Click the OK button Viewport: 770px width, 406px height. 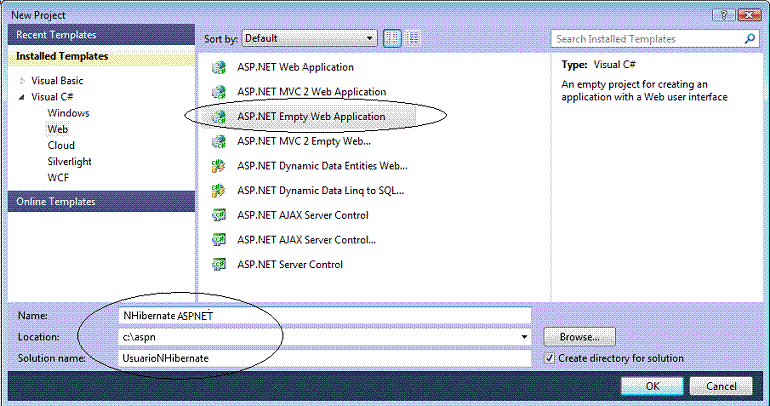[652, 386]
